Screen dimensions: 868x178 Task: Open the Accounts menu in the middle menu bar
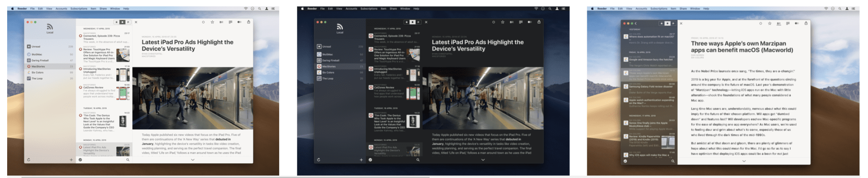pyautogui.click(x=351, y=8)
